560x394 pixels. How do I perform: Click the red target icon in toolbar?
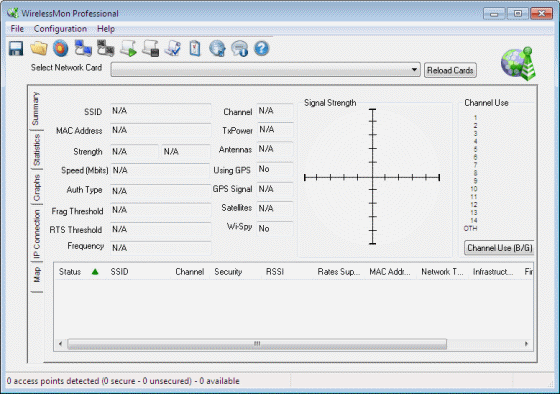click(61, 49)
